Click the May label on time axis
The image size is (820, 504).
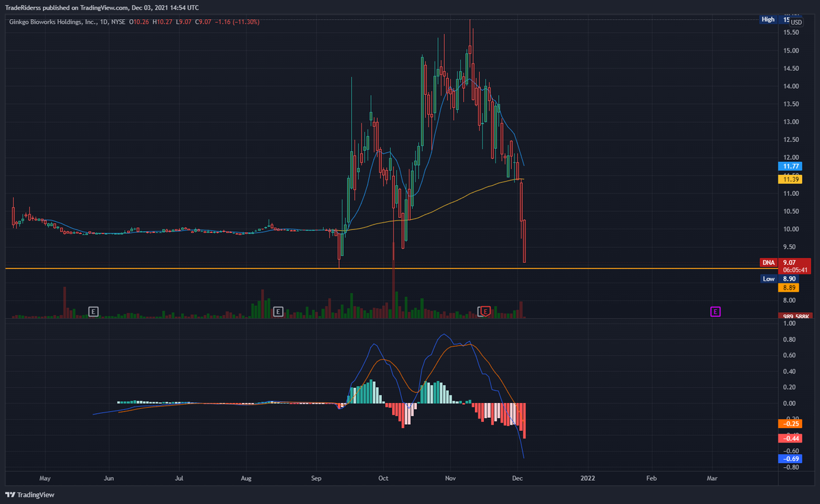(46, 479)
